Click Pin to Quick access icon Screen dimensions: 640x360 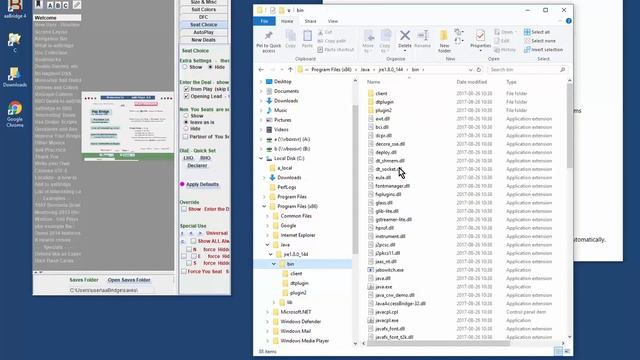(268, 36)
